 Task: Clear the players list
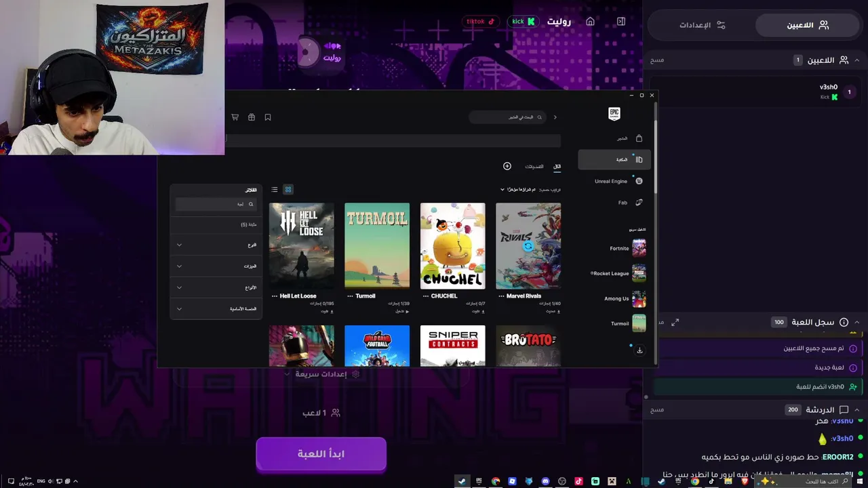(x=657, y=60)
